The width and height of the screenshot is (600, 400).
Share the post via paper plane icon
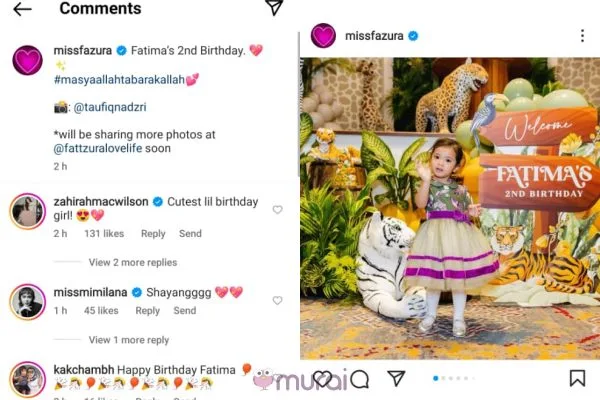coord(396,378)
